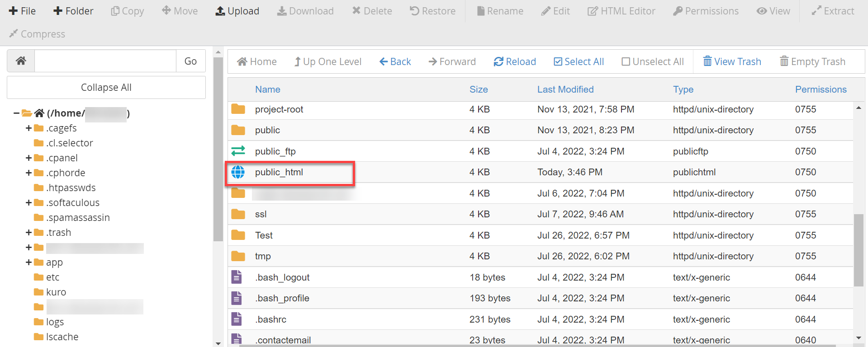
Task: Click the project-root folder icon
Action: tap(238, 109)
